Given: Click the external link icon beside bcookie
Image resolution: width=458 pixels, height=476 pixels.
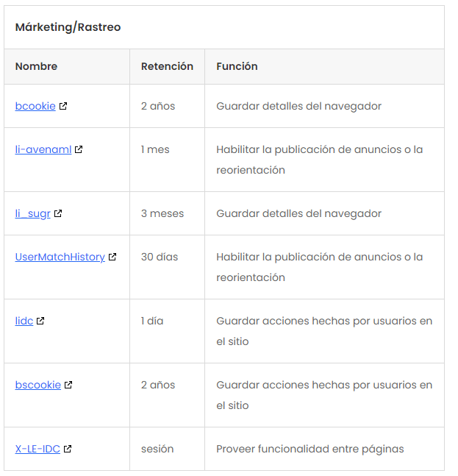Looking at the screenshot, I should tap(63, 106).
